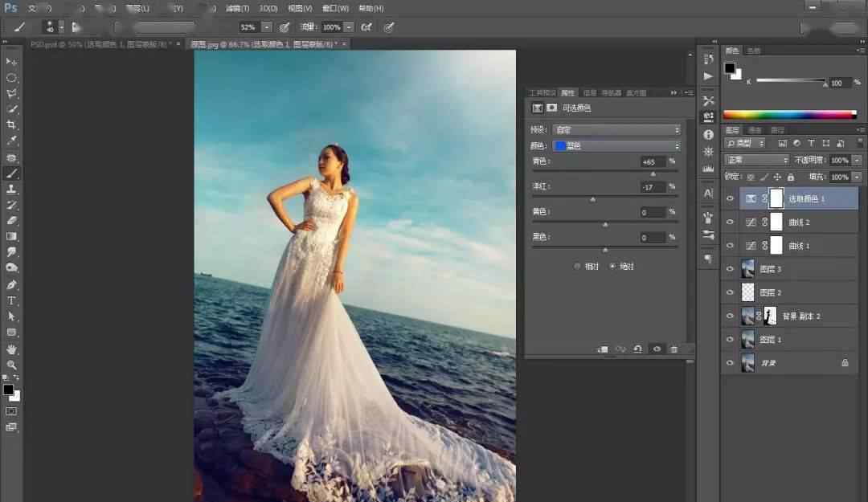Hide the 曲线 2 layer
868x502 pixels.
730,222
